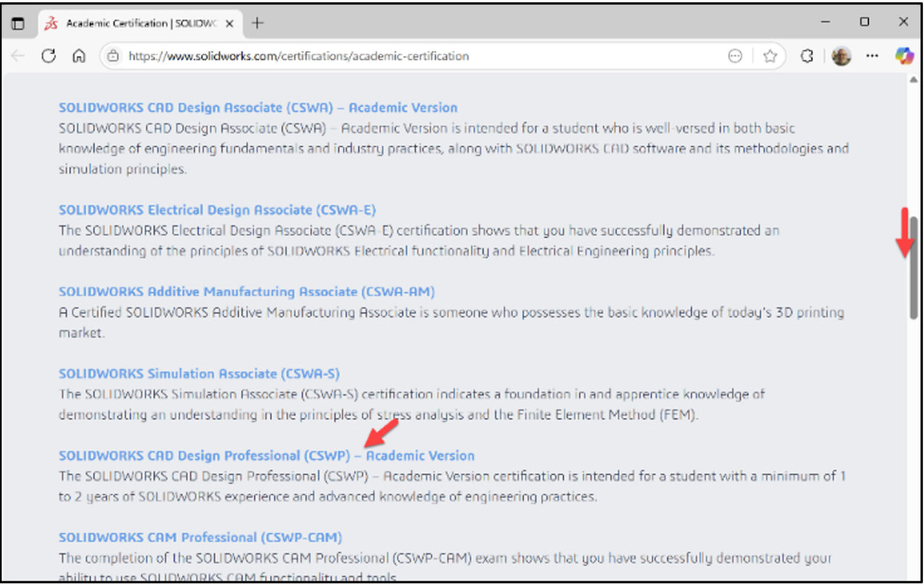Image resolution: width=924 pixels, height=585 pixels.
Task: Reload the current page
Action: point(48,56)
